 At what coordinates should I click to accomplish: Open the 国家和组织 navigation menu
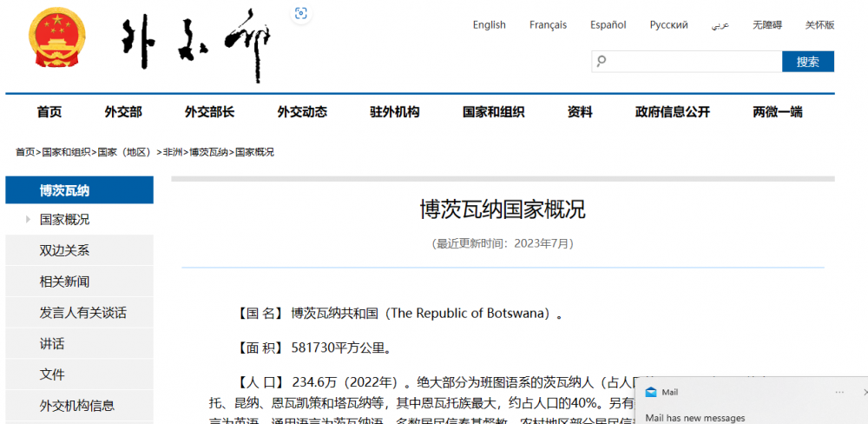[x=493, y=112]
